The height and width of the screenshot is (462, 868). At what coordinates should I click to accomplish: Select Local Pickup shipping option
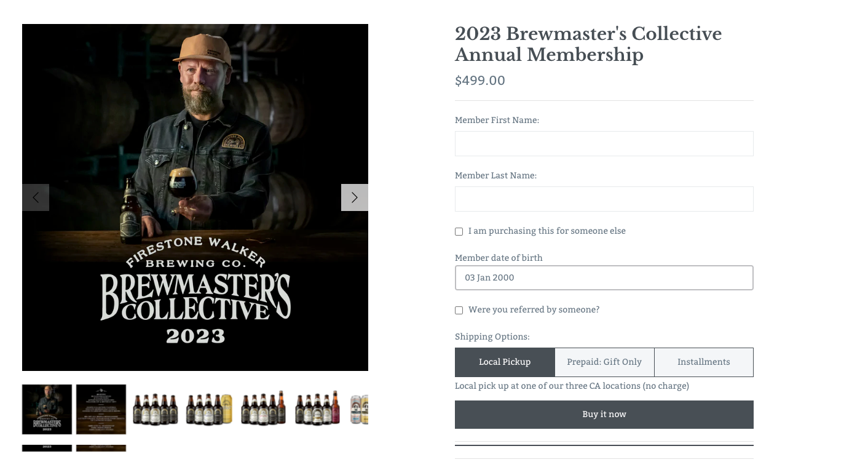505,362
